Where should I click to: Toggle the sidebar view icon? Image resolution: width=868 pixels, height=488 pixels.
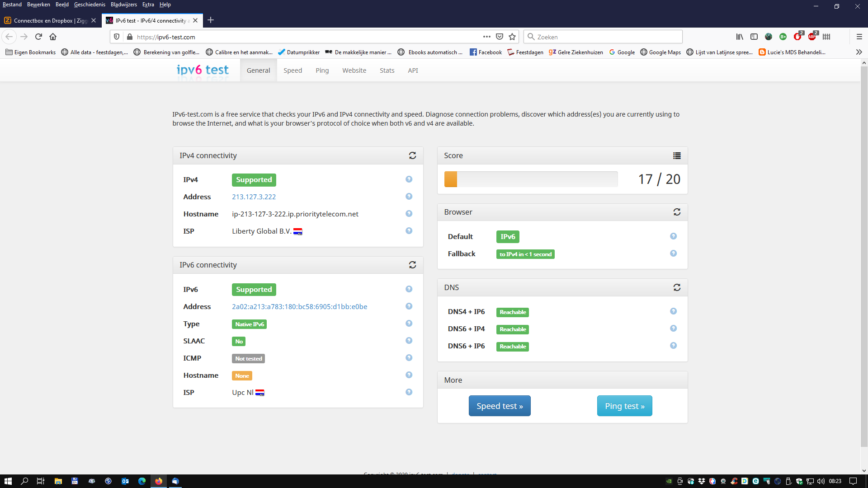click(x=754, y=37)
